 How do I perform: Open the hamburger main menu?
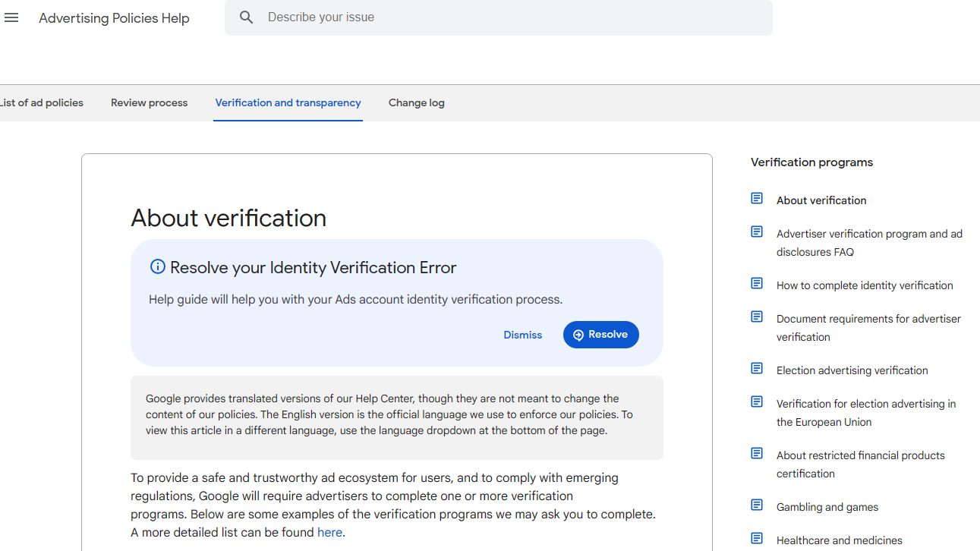(x=11, y=17)
